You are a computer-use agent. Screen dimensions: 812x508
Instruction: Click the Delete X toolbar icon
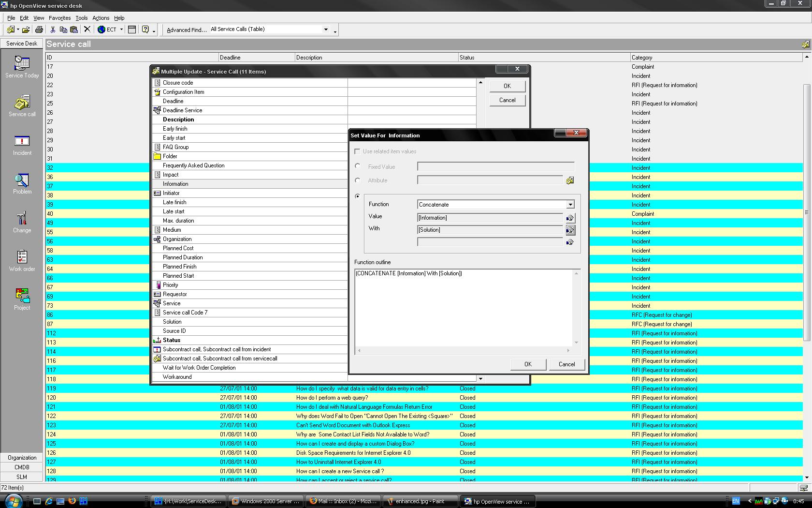pyautogui.click(x=87, y=30)
